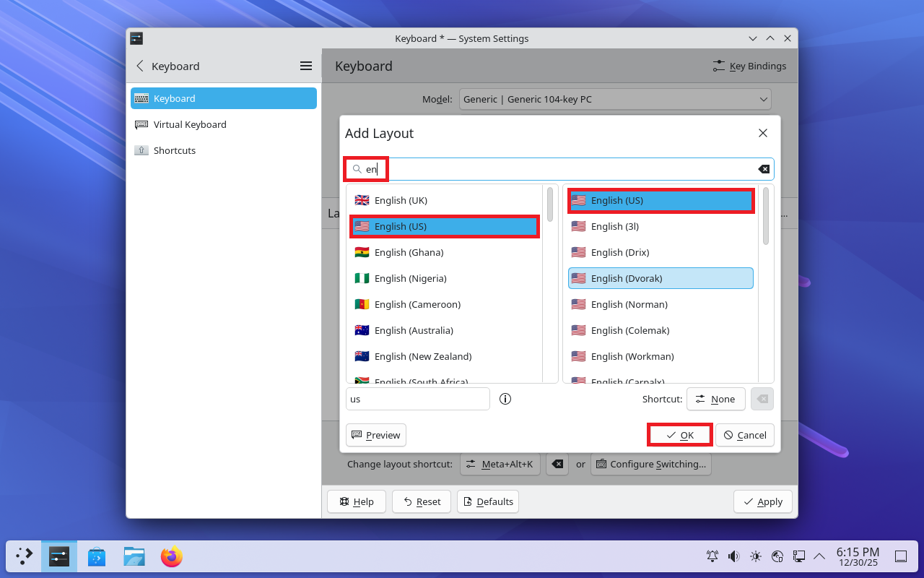The width and height of the screenshot is (924, 578).
Task: Clear the layout search text with backspace icon
Action: pos(763,169)
